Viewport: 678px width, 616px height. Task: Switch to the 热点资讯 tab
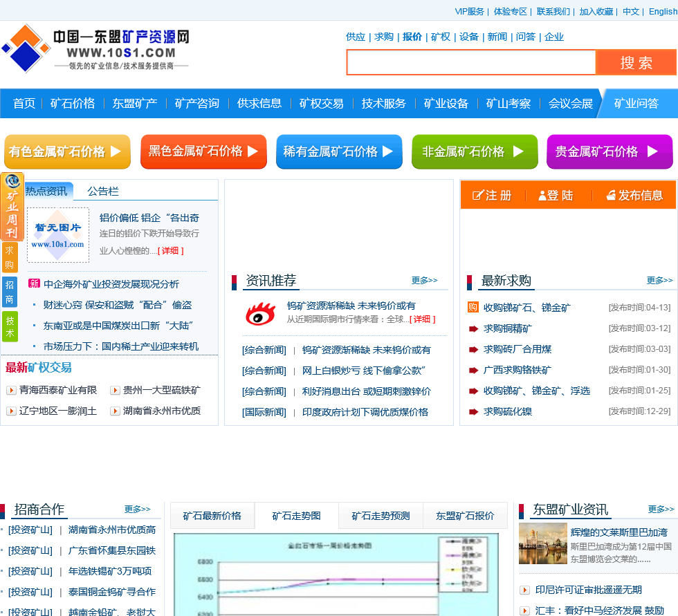click(48, 191)
